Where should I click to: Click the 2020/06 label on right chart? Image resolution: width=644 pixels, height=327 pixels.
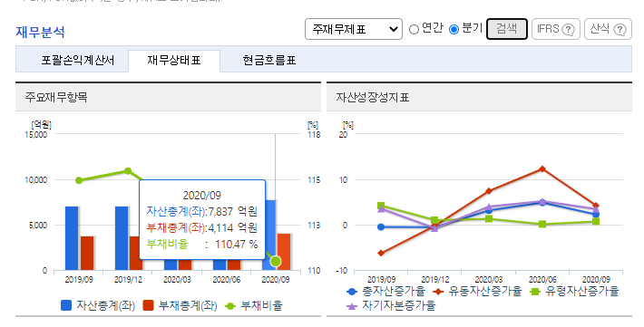coord(542,280)
